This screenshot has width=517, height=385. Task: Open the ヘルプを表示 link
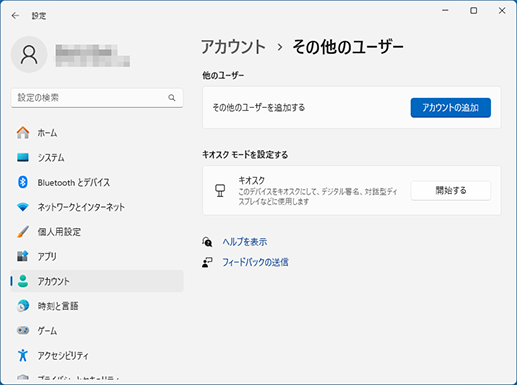click(x=245, y=242)
